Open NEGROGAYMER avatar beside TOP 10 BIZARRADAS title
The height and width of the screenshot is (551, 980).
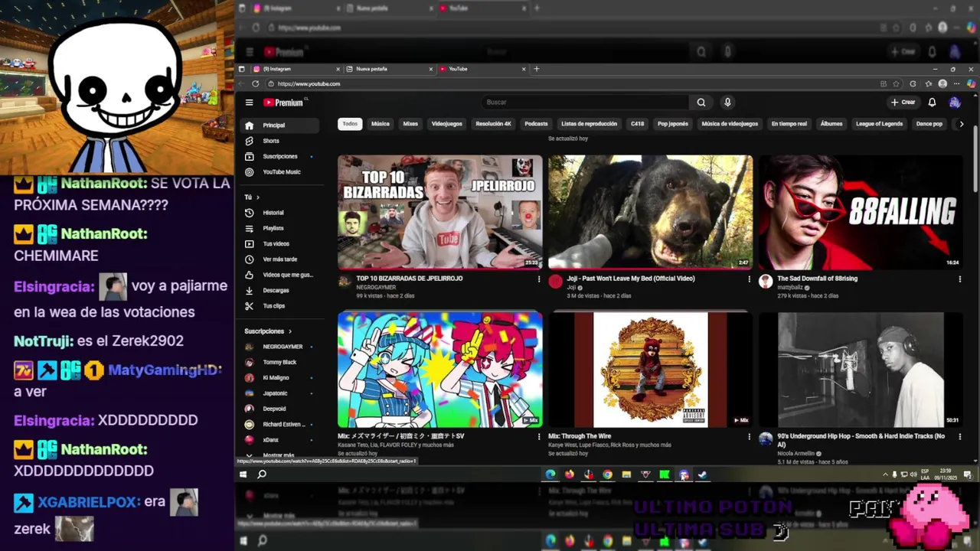[345, 282]
